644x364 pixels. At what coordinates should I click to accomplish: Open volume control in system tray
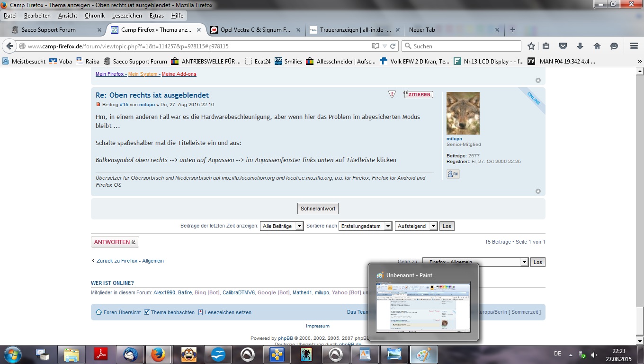click(x=594, y=355)
